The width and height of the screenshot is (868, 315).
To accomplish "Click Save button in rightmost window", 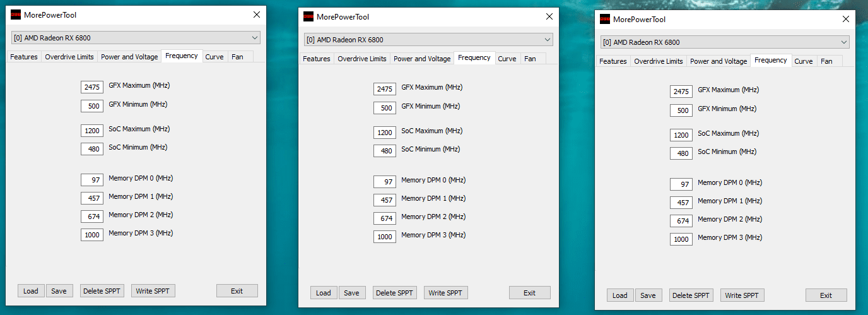I will [x=648, y=295].
